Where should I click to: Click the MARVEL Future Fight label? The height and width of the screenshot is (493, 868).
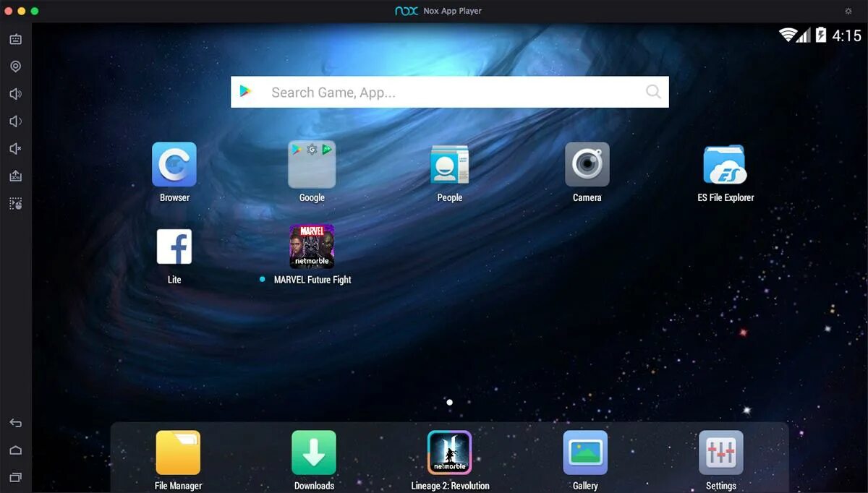(x=312, y=280)
